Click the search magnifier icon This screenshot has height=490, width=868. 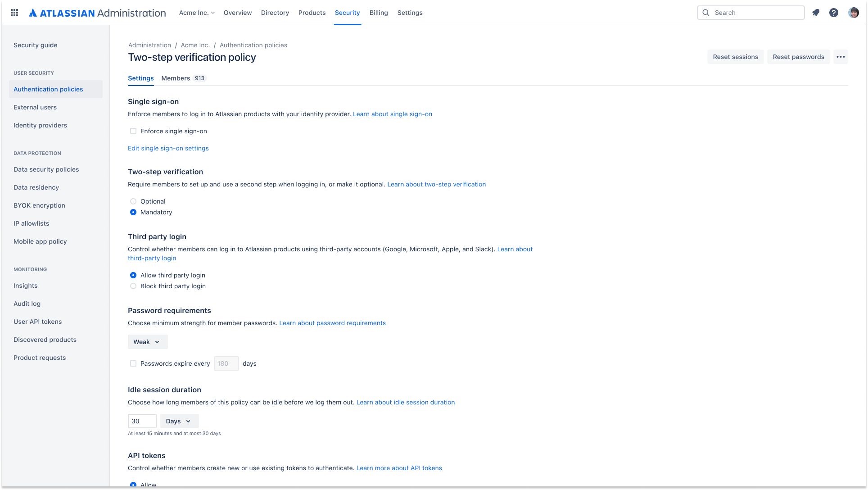[x=706, y=13]
